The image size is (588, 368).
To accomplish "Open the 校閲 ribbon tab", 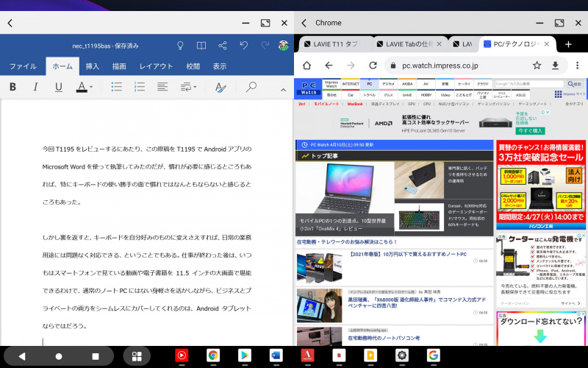I will point(193,66).
